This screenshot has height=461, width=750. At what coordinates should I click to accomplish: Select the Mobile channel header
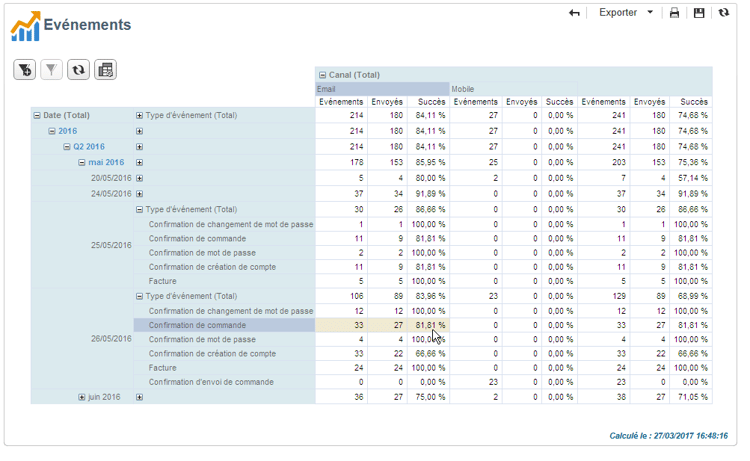click(513, 89)
